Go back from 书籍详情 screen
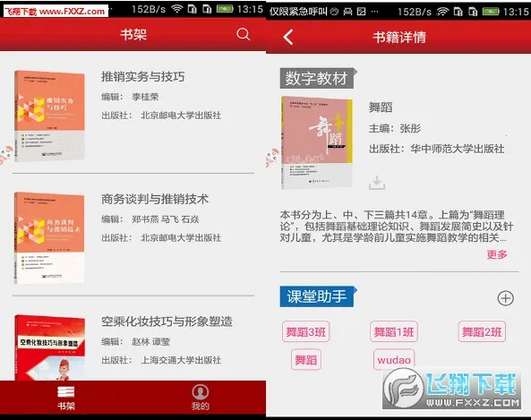The width and height of the screenshot is (531, 420). [287, 37]
